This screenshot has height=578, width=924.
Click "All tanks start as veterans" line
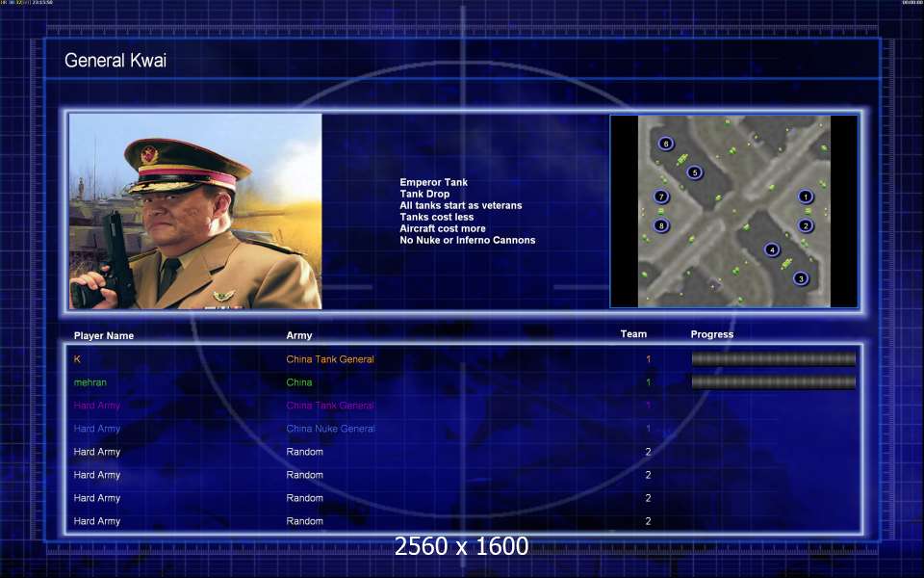[460, 205]
